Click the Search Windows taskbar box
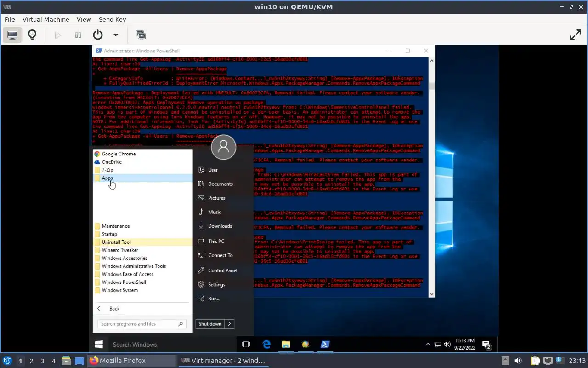588x368 pixels. [172, 344]
